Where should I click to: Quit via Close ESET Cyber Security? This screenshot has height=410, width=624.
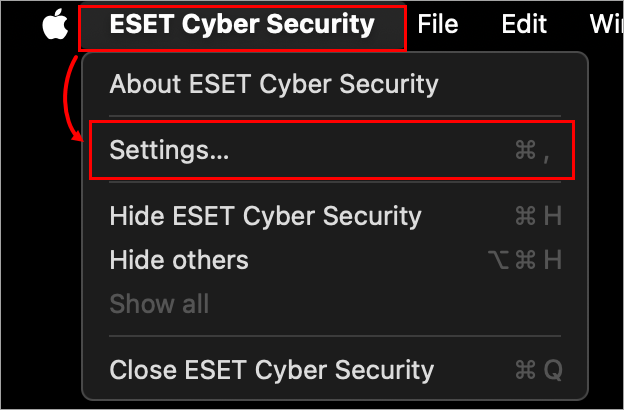[x=271, y=370]
